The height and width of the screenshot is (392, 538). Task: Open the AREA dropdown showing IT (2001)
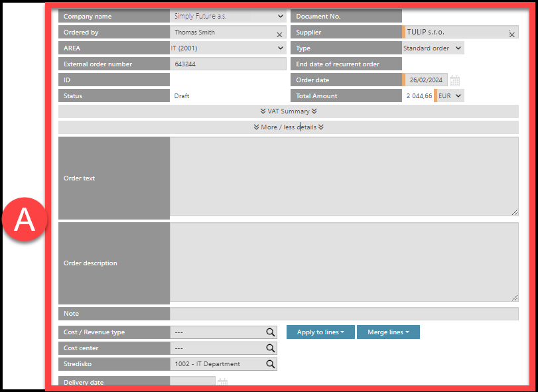pyautogui.click(x=228, y=48)
